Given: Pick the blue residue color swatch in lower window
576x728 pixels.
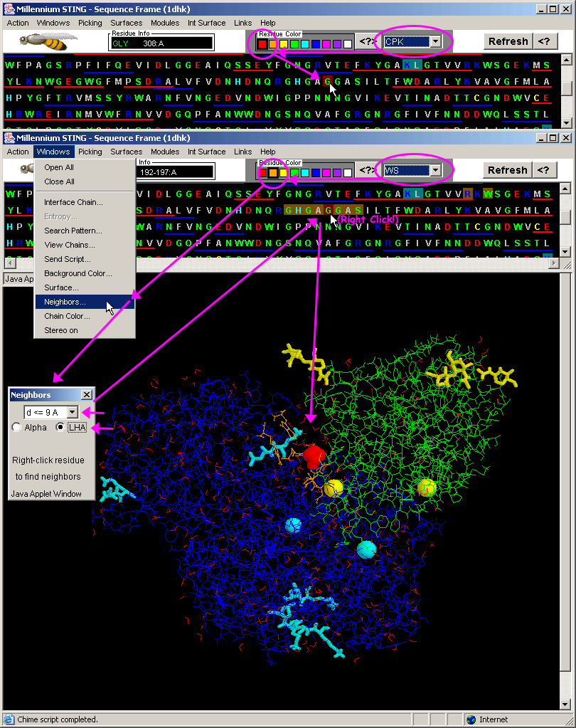Looking at the screenshot, I should click(315, 173).
